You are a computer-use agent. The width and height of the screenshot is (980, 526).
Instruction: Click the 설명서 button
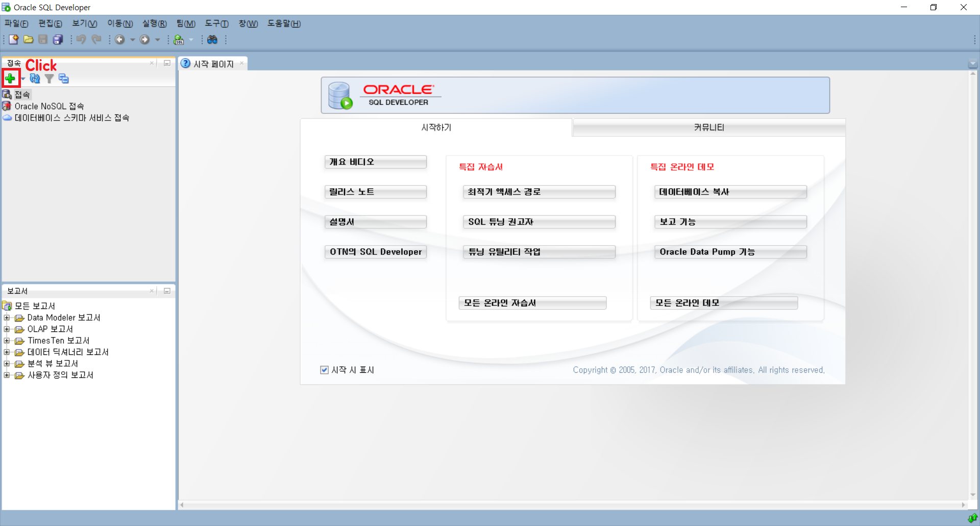[x=376, y=222]
